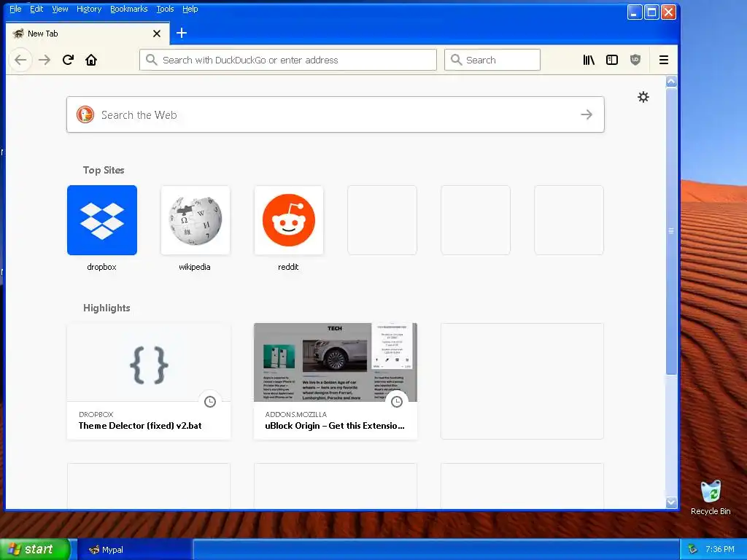Open the View menu
Screen dimensions: 747x560
pos(60,9)
